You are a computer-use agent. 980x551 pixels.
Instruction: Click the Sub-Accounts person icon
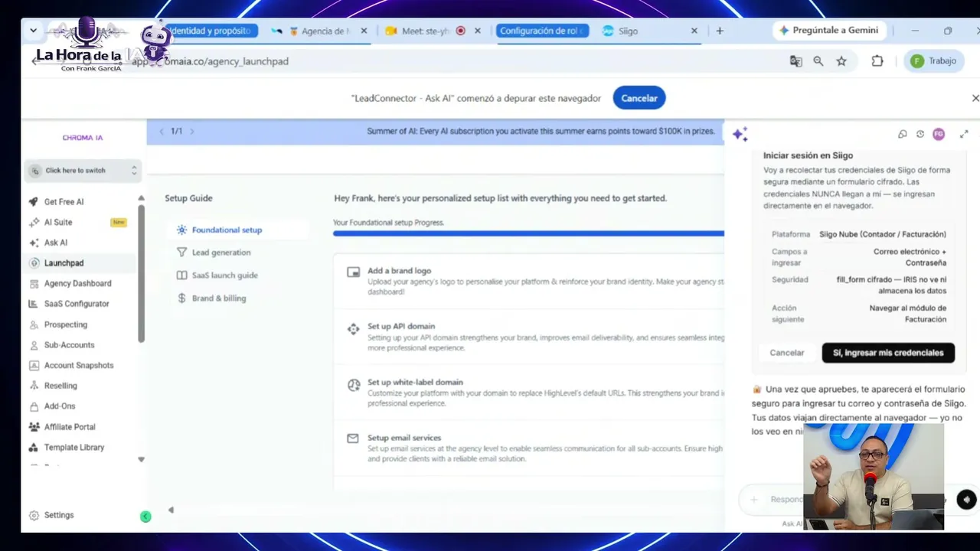[x=34, y=345]
